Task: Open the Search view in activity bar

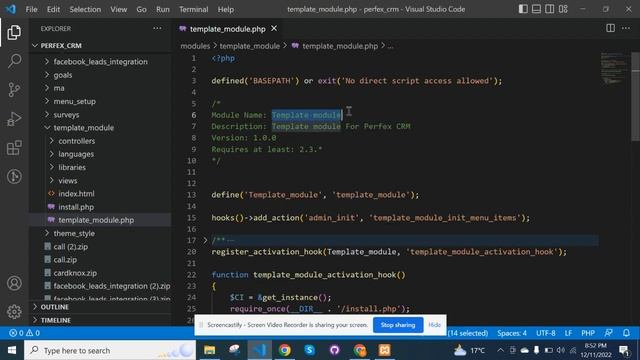Action: point(14,61)
